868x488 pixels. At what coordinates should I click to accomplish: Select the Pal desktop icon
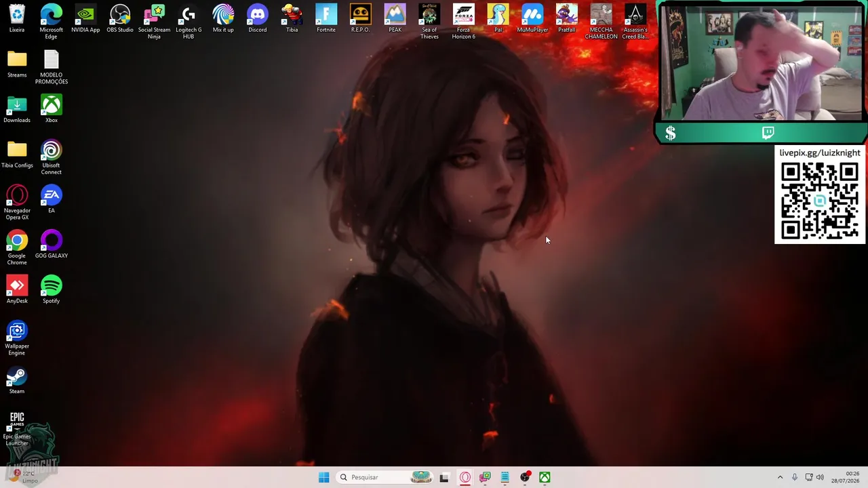point(498,18)
